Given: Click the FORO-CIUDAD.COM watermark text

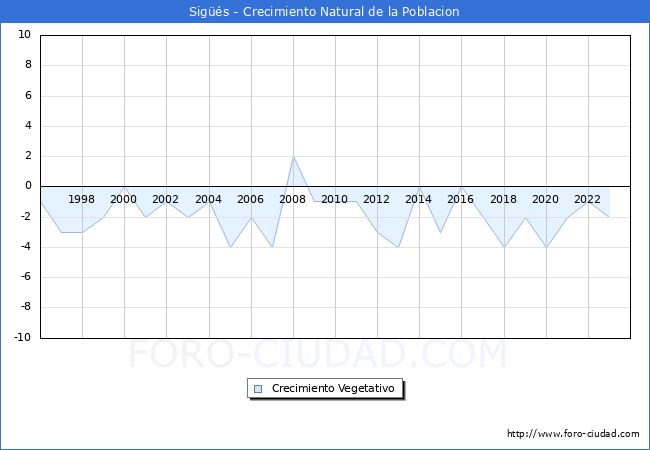Looking at the screenshot, I should point(317,355).
